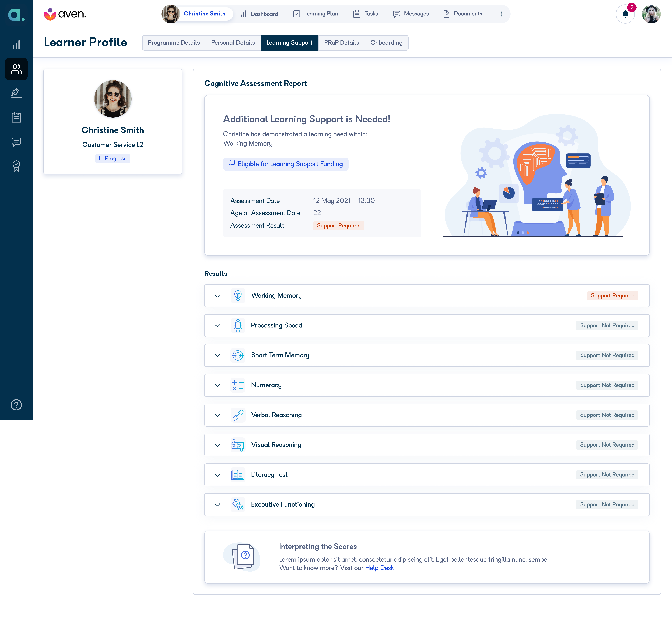Screen dimensions: 672x625
Task: Switch to the Personal Details tab
Action: [x=233, y=43]
